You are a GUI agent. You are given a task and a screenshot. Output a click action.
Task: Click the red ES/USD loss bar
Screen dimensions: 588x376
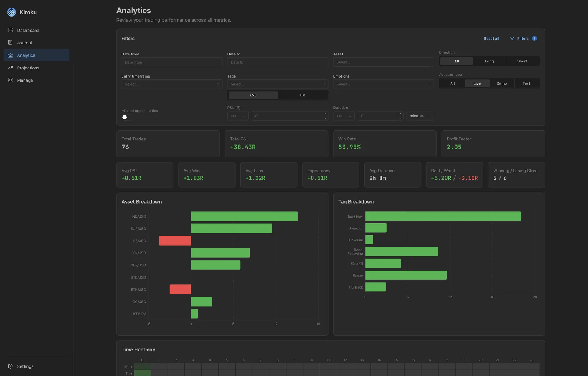click(175, 241)
